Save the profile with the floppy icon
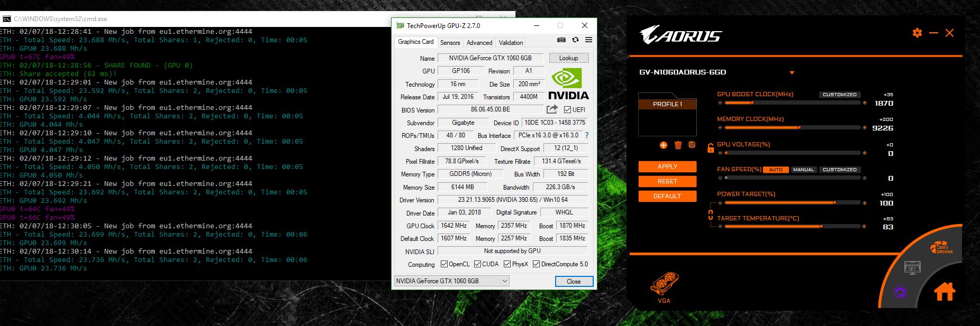 [692, 145]
